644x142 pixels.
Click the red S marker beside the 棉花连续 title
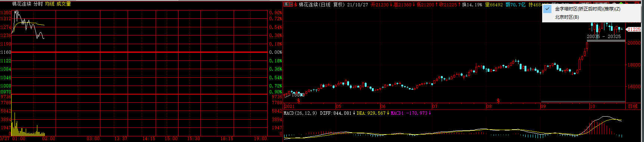(x=296, y=4)
